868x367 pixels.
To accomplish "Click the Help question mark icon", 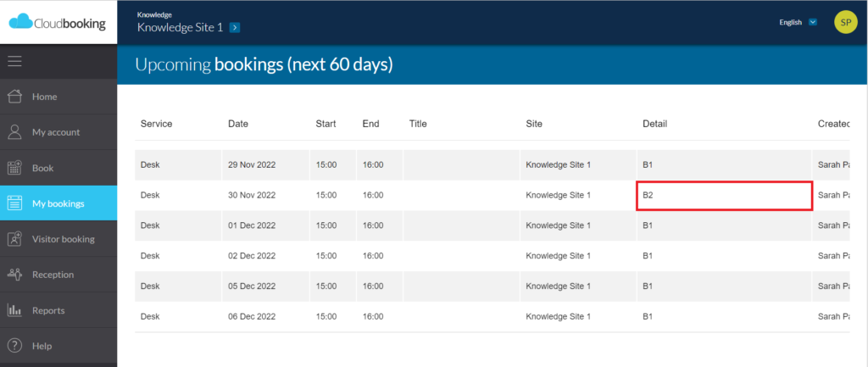I will (14, 346).
